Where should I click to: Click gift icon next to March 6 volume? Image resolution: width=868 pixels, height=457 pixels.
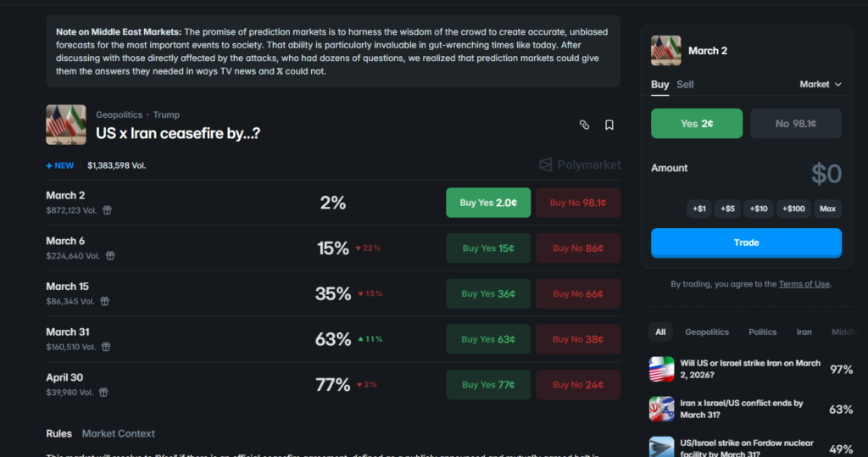coord(109,256)
